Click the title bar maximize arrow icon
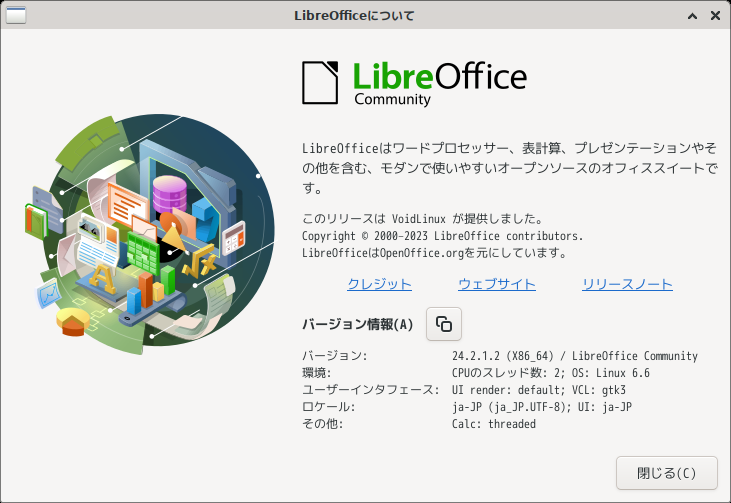Screen dimensions: 731x503 point(693,16)
